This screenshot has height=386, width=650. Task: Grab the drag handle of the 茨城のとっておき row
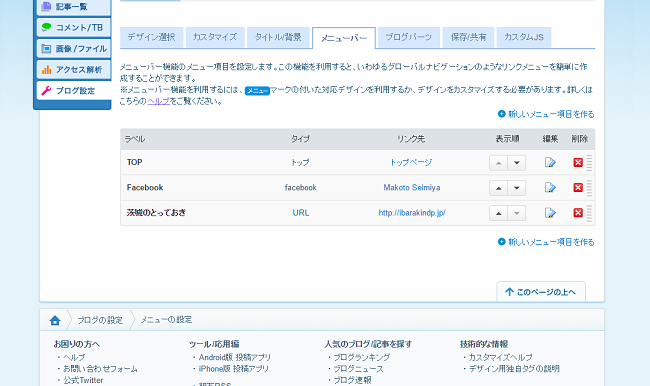pos(589,213)
